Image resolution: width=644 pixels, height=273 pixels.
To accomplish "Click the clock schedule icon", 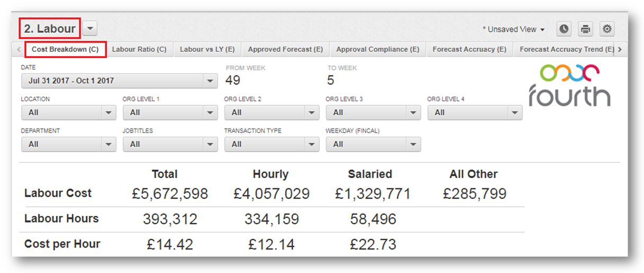I will tap(564, 29).
